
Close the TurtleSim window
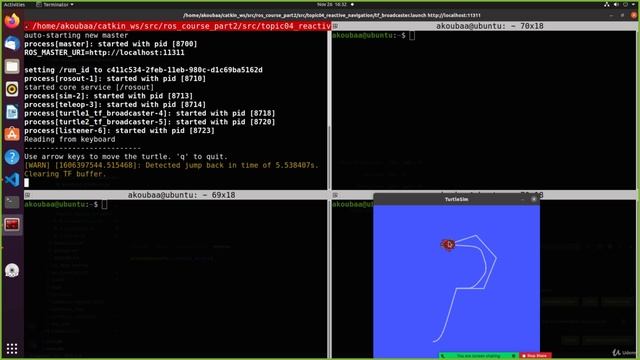(533, 199)
